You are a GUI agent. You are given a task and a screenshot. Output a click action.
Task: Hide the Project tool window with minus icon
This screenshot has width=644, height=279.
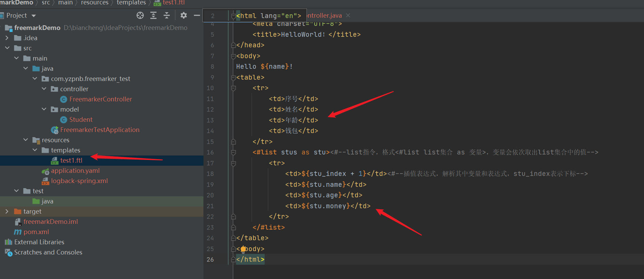click(197, 15)
